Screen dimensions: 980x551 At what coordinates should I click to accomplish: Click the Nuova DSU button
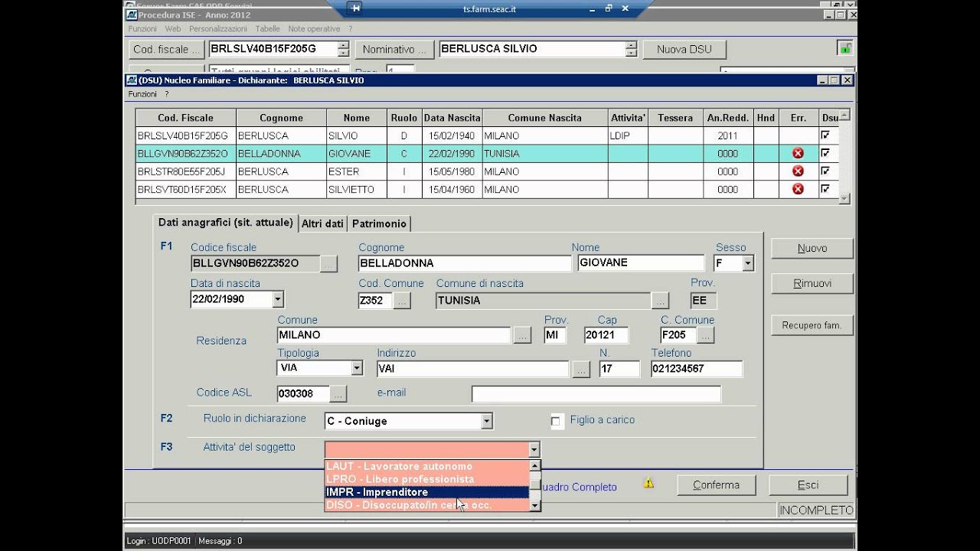tap(684, 49)
